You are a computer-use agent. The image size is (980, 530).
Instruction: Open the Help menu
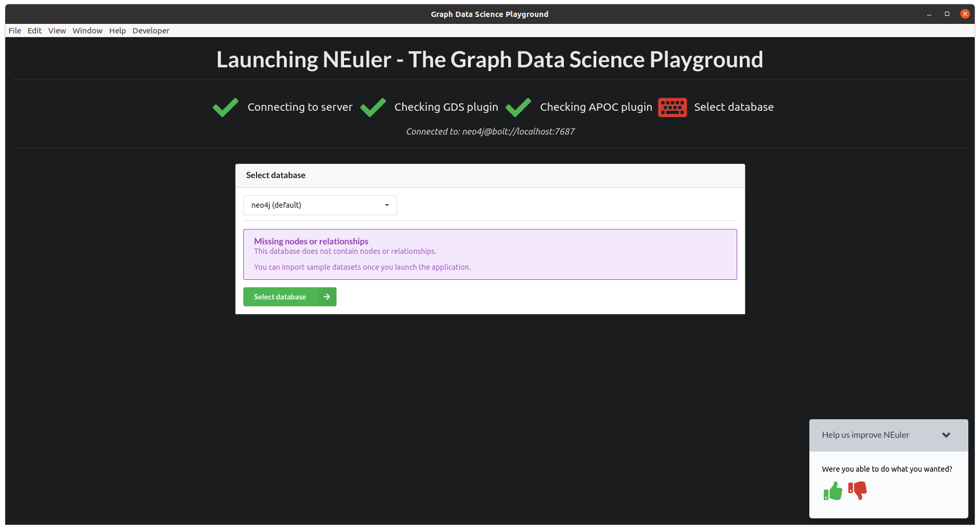click(118, 31)
